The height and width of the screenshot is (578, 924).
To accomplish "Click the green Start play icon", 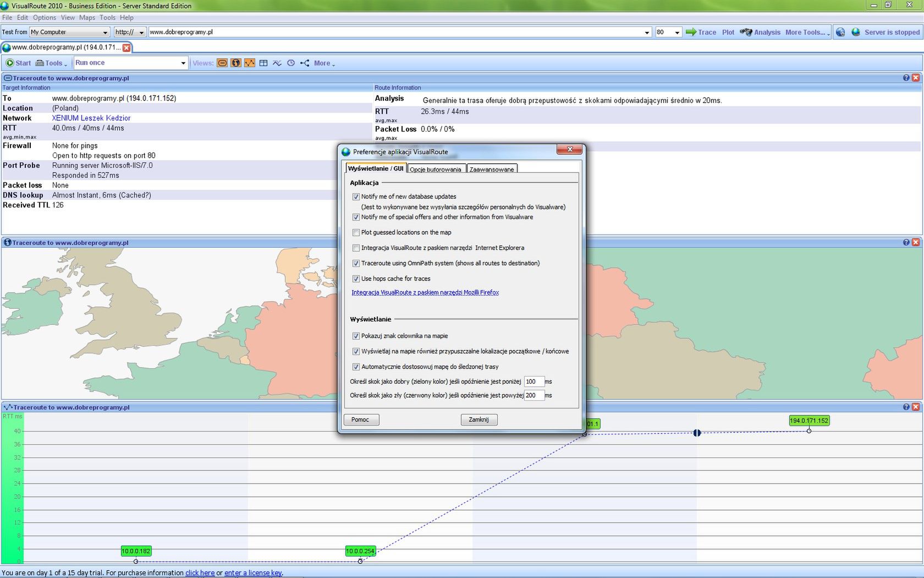I will click(x=9, y=63).
